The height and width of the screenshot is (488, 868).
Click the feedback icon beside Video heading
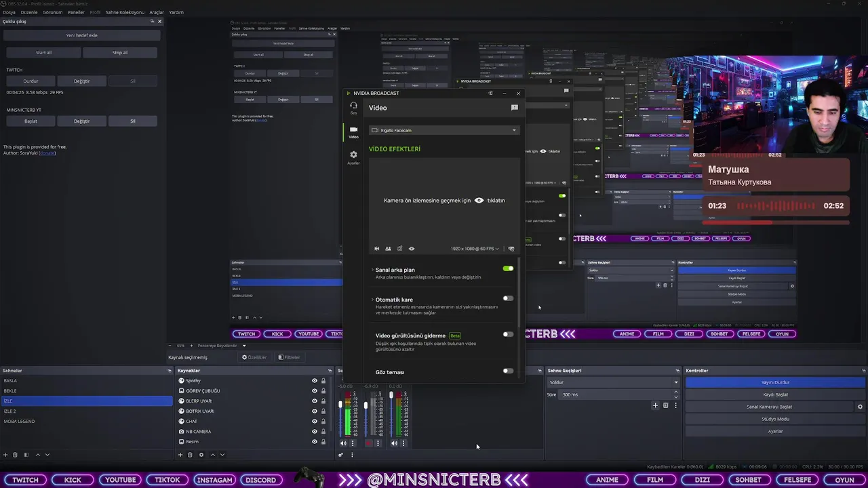point(514,108)
